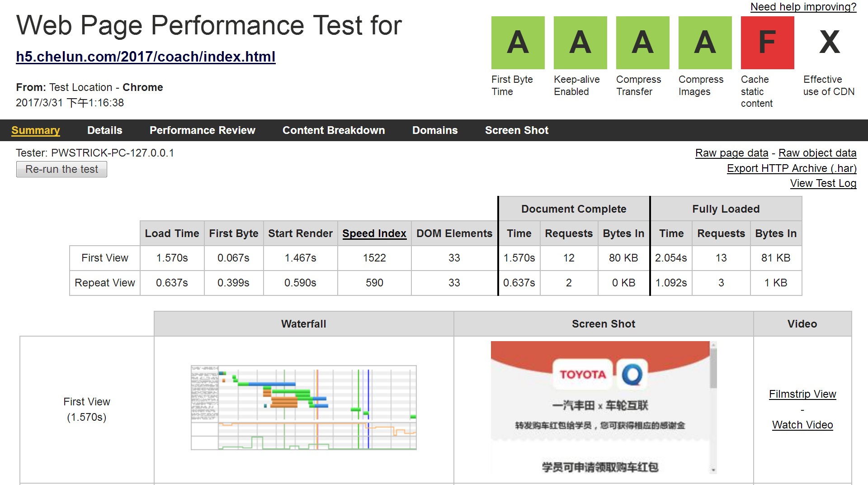Open the View Test Log link
Viewport: 868px width, 485px height.
[x=823, y=183]
